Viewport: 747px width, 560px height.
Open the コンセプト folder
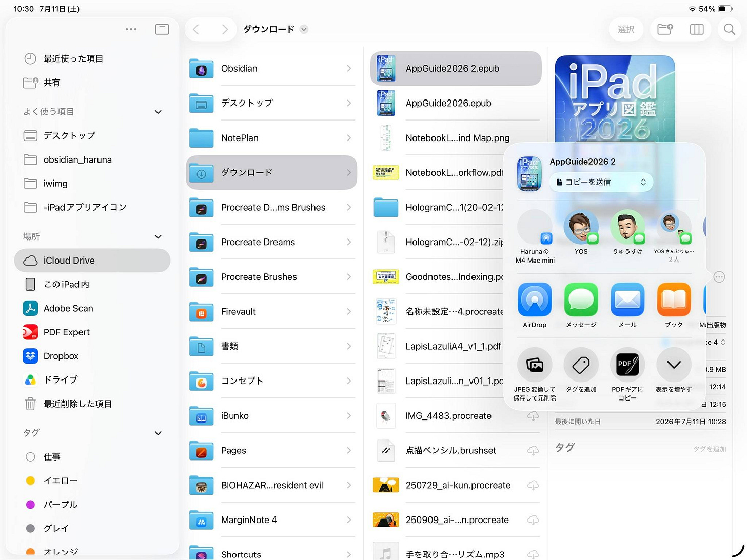pyautogui.click(x=271, y=381)
